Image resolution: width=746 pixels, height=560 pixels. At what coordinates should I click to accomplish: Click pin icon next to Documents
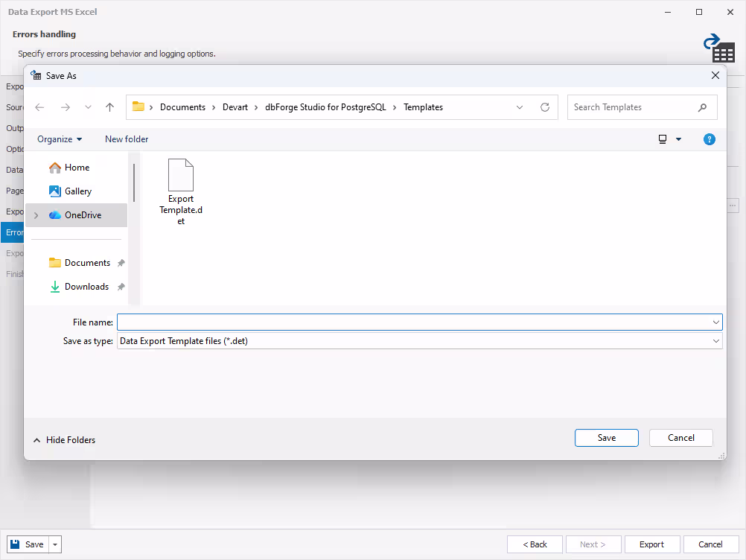[121, 263]
